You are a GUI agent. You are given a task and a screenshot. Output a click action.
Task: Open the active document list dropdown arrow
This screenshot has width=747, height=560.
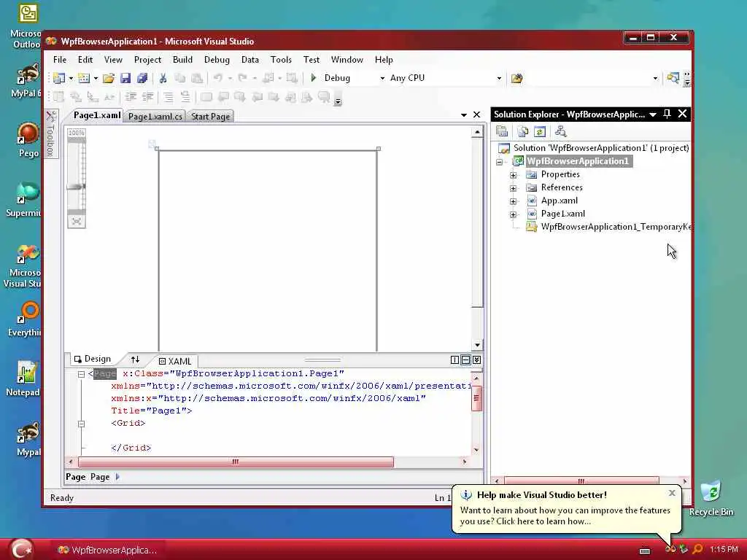(x=463, y=114)
